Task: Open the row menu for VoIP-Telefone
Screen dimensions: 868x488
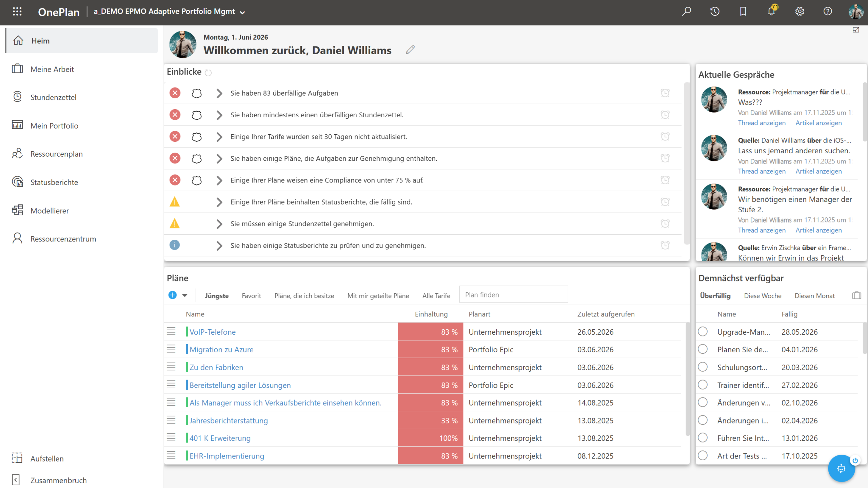Action: pyautogui.click(x=171, y=332)
